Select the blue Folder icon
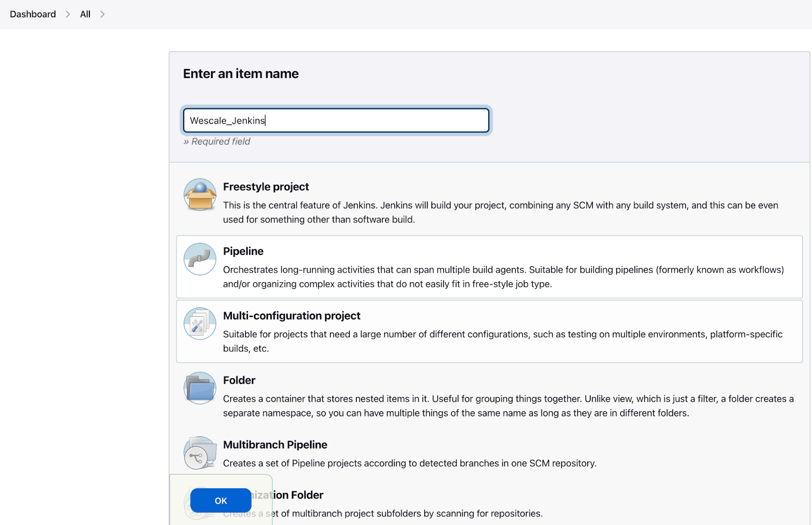Image resolution: width=812 pixels, height=525 pixels. 200,388
